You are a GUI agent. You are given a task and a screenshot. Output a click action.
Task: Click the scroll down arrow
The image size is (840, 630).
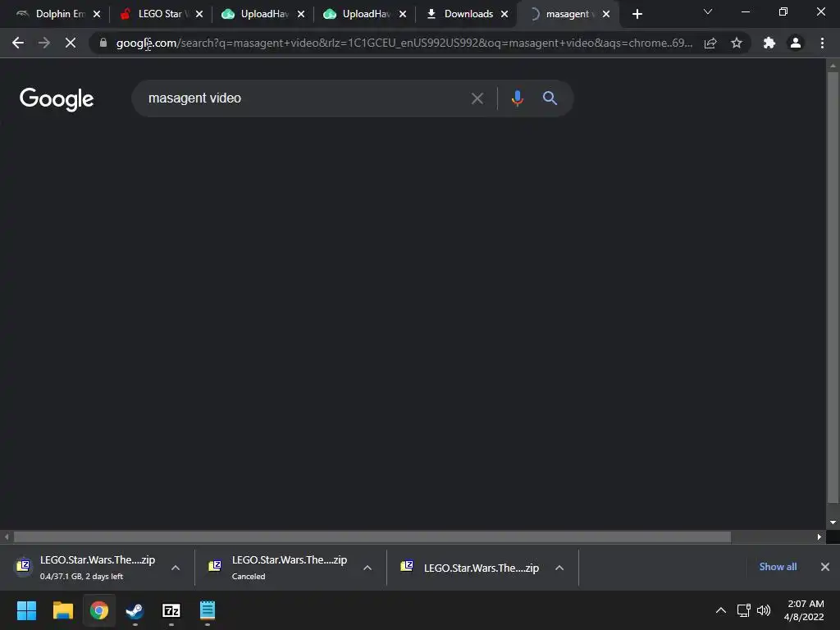tap(833, 523)
